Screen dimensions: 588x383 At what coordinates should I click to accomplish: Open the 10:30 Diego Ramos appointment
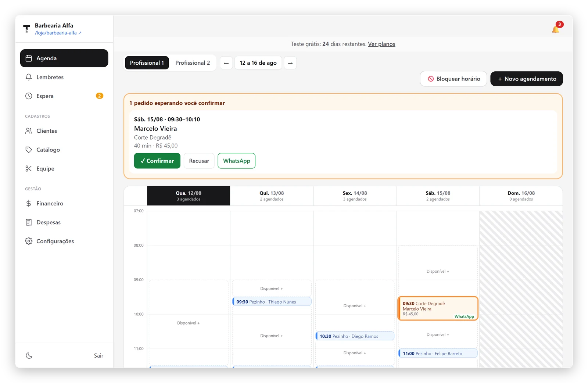[355, 336]
